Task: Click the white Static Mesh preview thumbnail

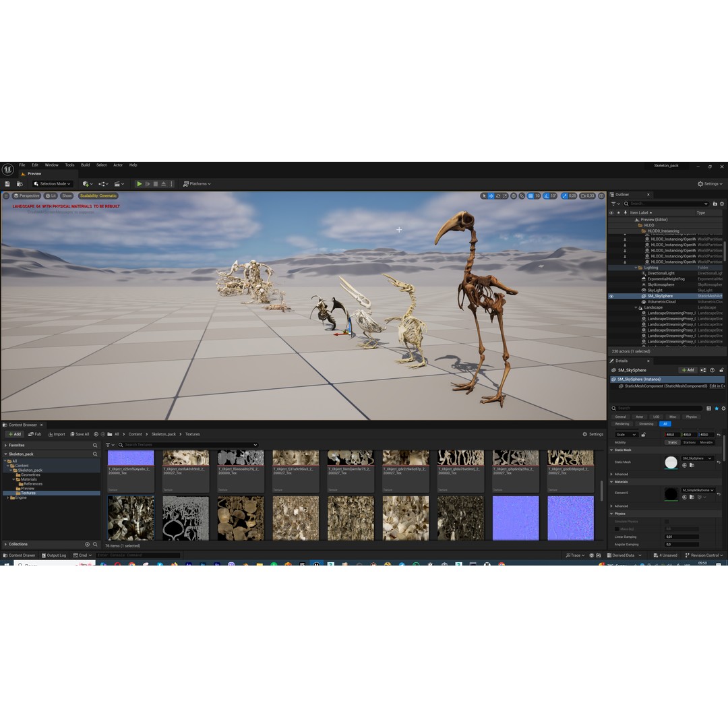Action: (x=671, y=462)
